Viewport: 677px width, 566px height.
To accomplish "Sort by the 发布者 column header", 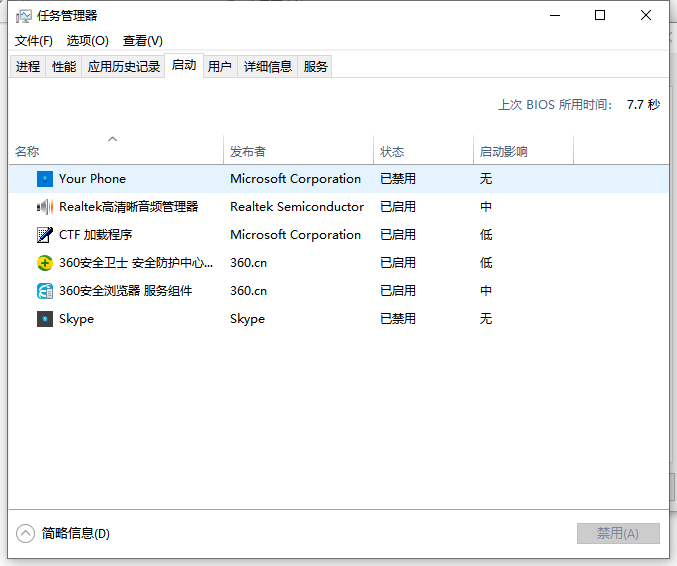I will (298, 150).
